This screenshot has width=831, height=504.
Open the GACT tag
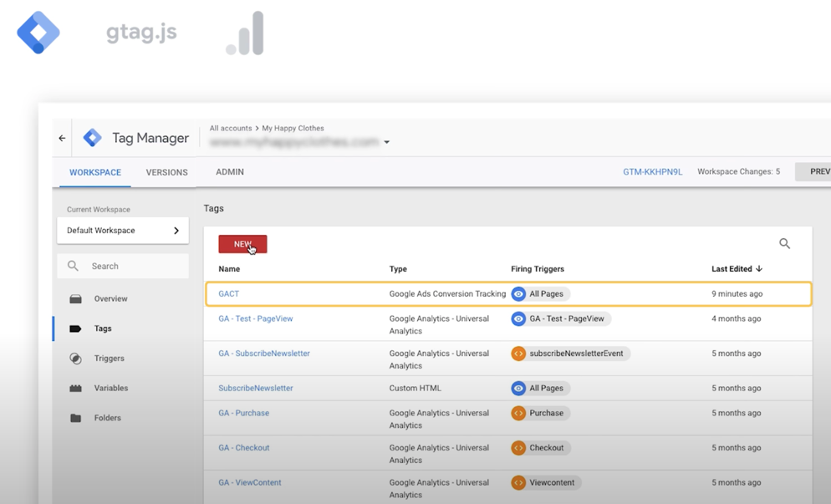(x=229, y=293)
